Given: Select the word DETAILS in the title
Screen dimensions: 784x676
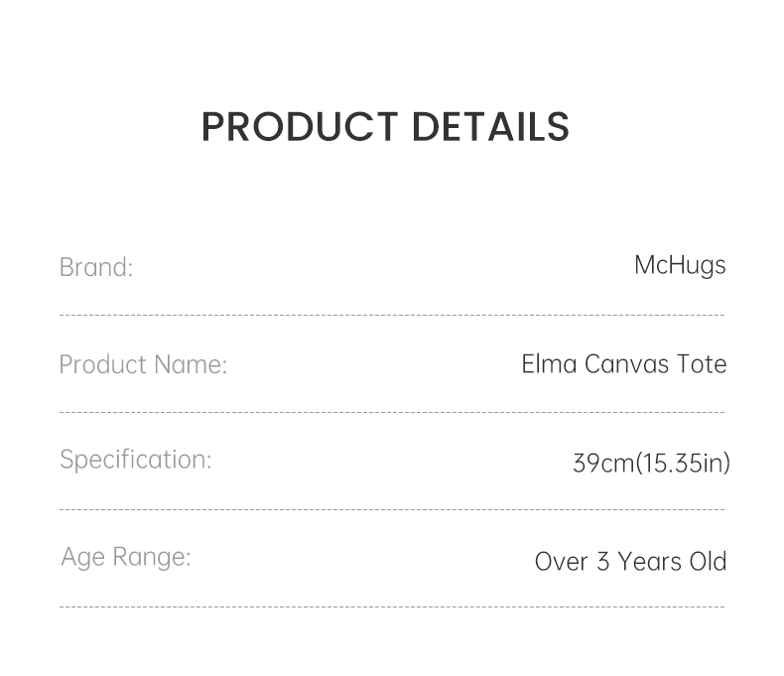Looking at the screenshot, I should [490, 127].
